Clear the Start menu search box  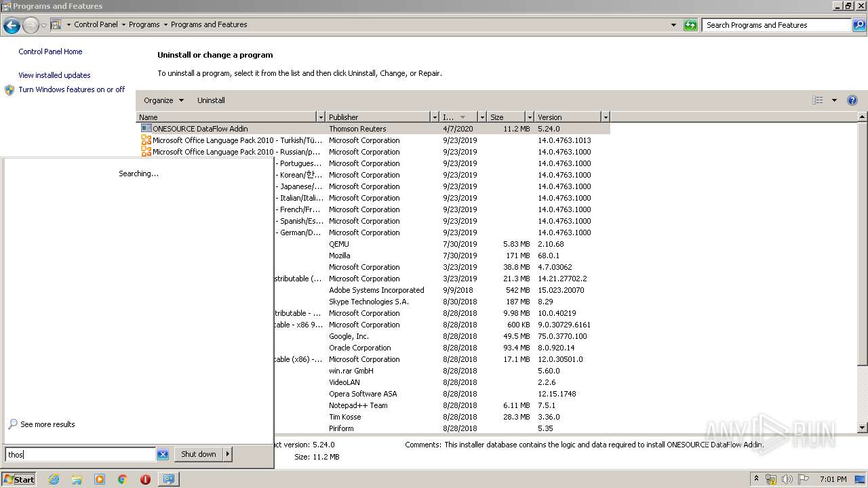[163, 455]
